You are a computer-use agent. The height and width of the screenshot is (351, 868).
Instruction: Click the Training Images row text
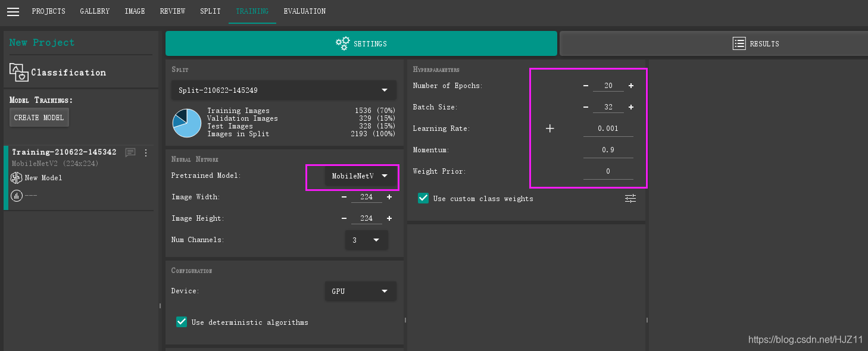(238, 111)
